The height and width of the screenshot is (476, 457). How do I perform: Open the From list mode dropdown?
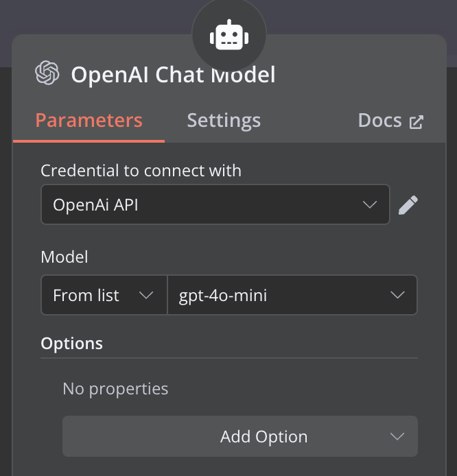(104, 295)
